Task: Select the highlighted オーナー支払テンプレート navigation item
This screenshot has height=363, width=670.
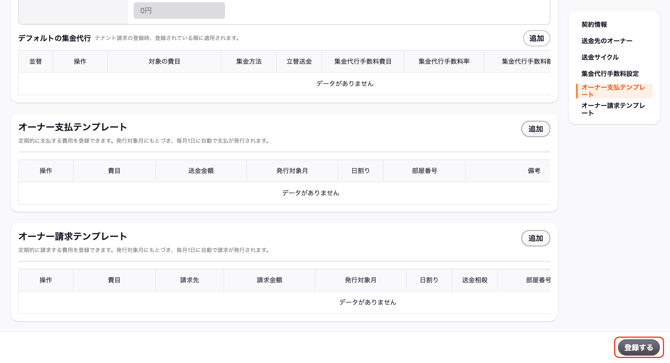Action: click(614, 91)
